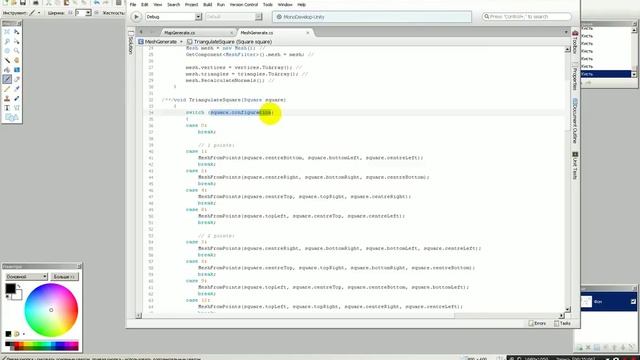Switch to the MapGenerate.cs tab
Image resolution: width=640 pixels, height=360 pixels.
180,33
